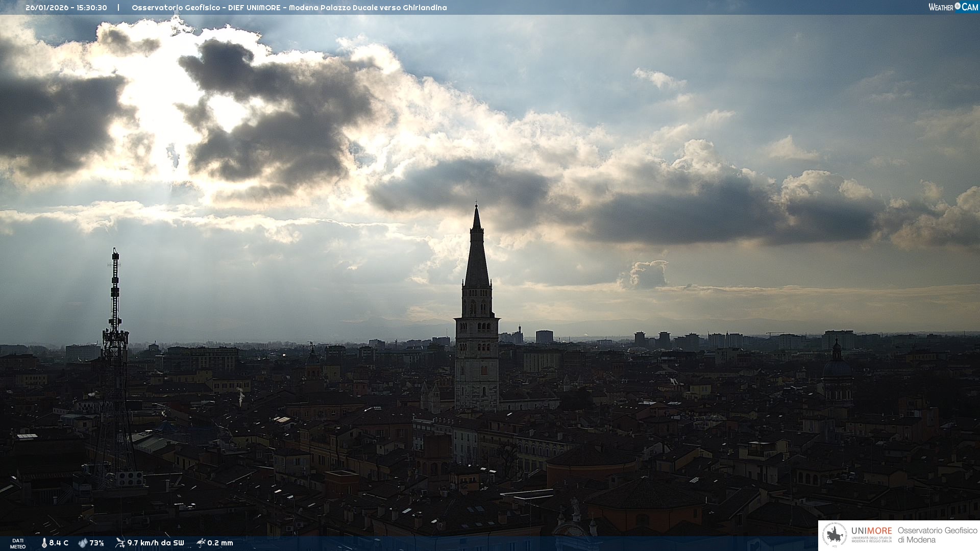Click the 0.2 mm rainfall value
The height and width of the screenshot is (551, 980).
pyautogui.click(x=220, y=543)
